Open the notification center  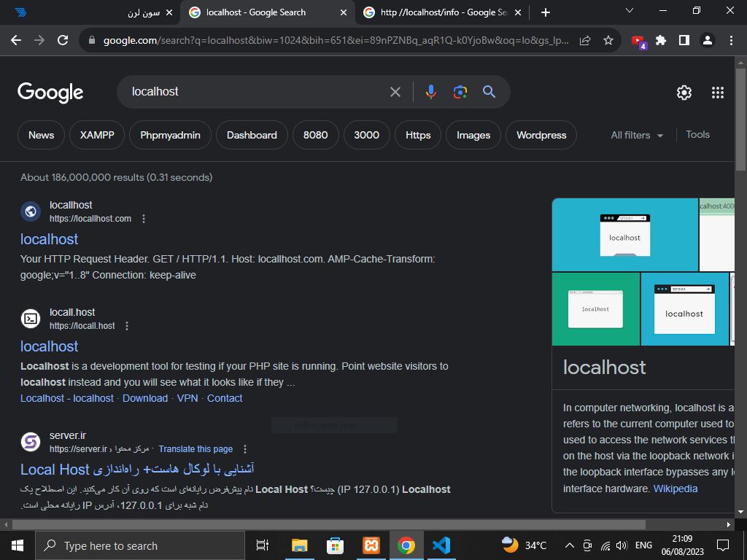click(x=723, y=545)
